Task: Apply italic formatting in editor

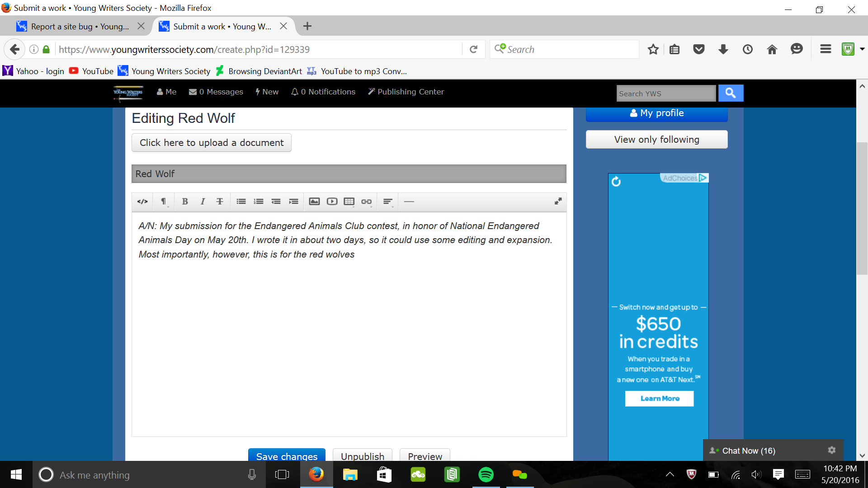Action: pos(203,202)
